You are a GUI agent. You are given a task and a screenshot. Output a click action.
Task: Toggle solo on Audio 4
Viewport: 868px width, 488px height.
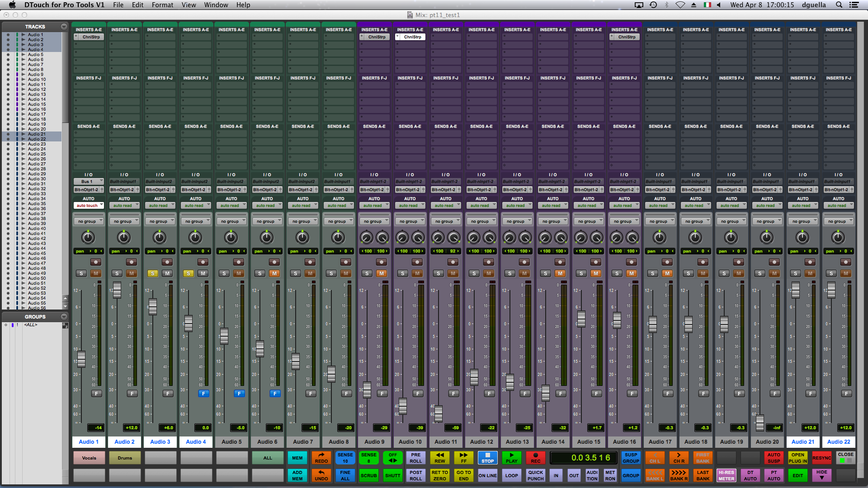point(189,273)
